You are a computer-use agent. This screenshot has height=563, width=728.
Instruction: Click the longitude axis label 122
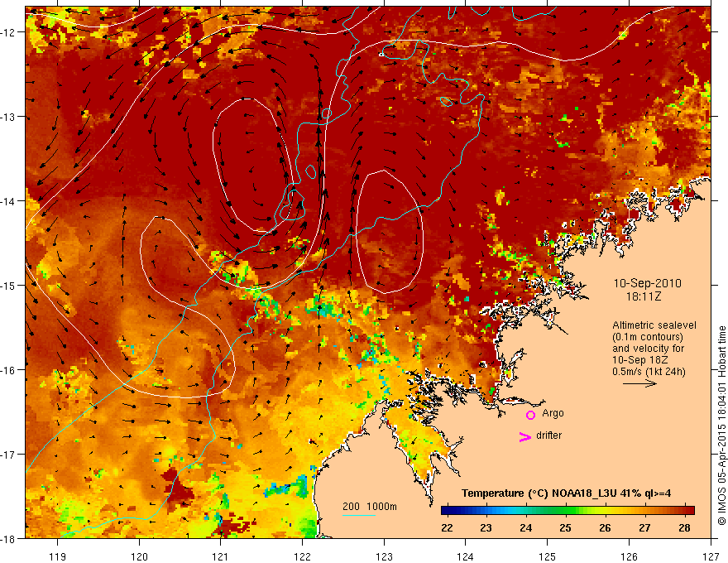(x=302, y=556)
